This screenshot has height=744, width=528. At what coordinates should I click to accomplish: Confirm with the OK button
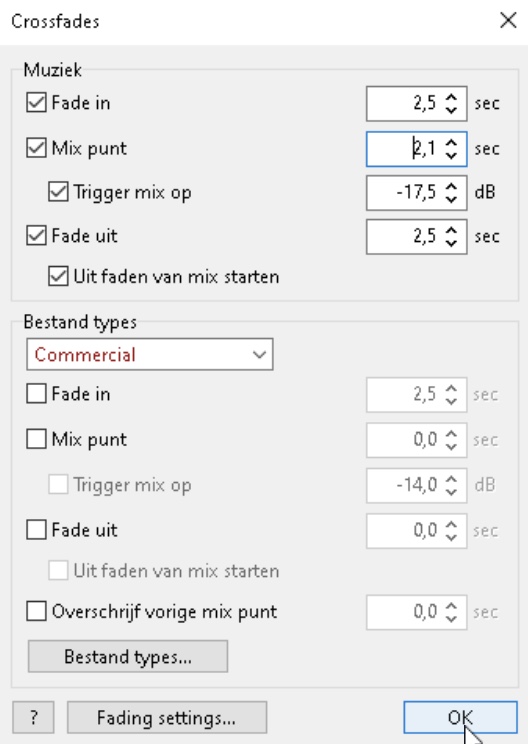460,717
